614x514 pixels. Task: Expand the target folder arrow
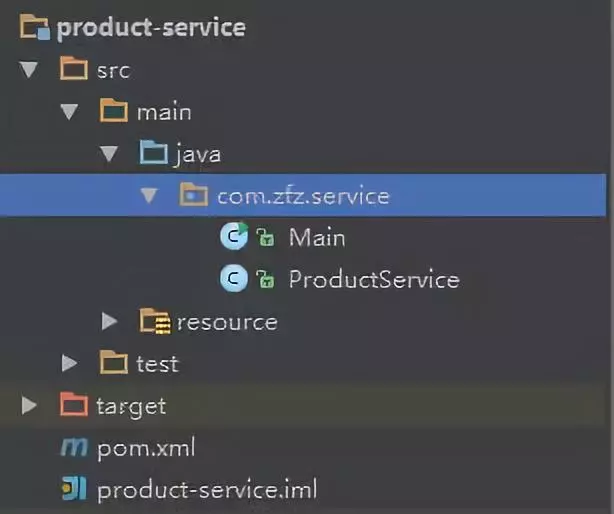click(x=29, y=405)
